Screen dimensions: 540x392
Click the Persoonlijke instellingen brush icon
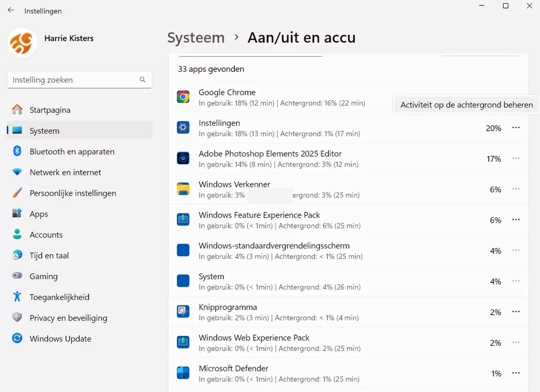pyautogui.click(x=17, y=193)
